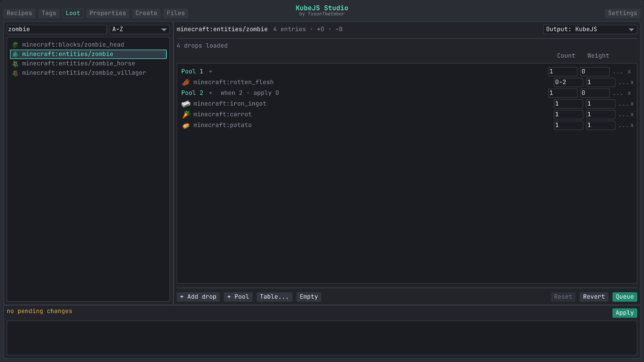644x362 pixels.
Task: Edit the rotten_flesh count field 0-2
Action: tap(569, 82)
